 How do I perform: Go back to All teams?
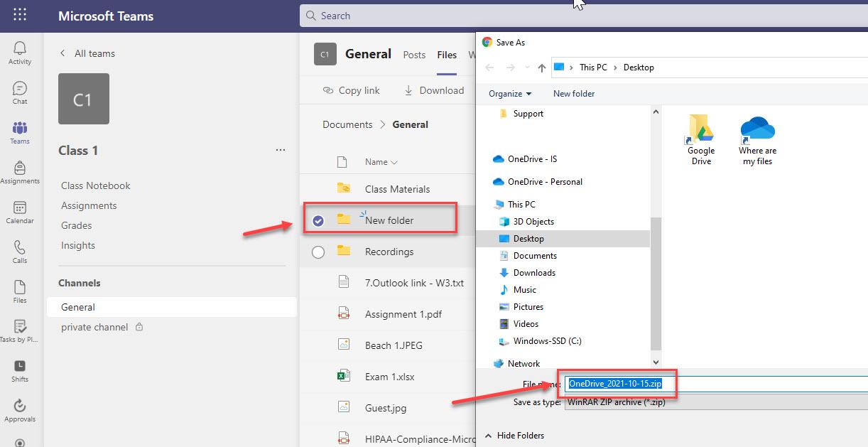coord(87,53)
